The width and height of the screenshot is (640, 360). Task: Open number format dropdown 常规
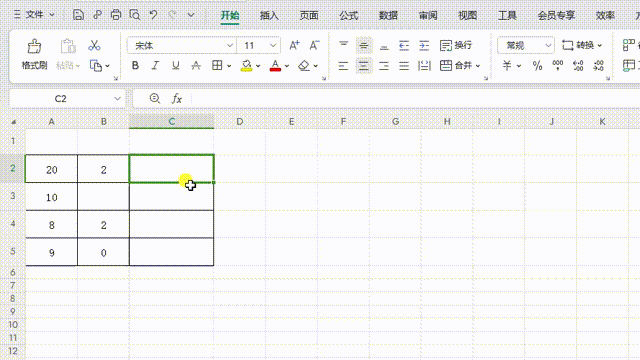[526, 45]
